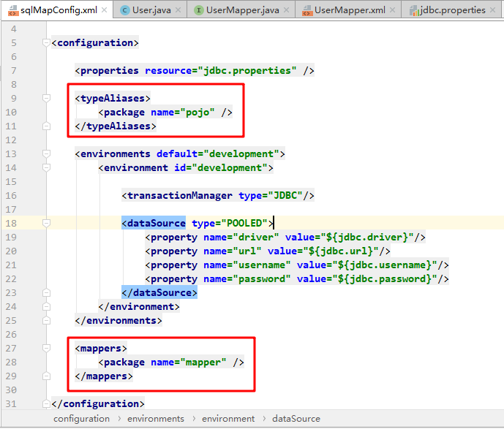Click the UserMapper.xml file icon
This screenshot has width=504, height=429.
(307, 10)
